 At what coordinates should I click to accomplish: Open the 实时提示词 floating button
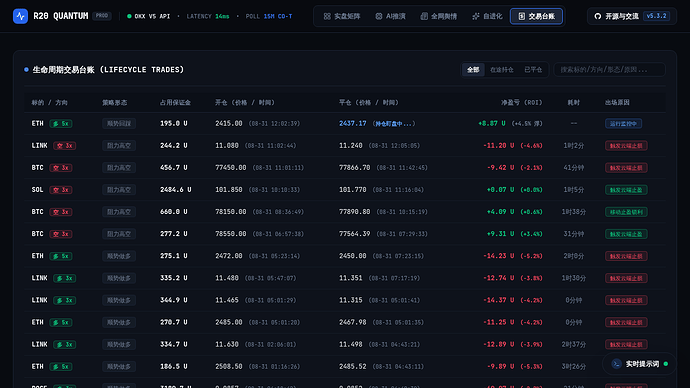[x=639, y=364]
